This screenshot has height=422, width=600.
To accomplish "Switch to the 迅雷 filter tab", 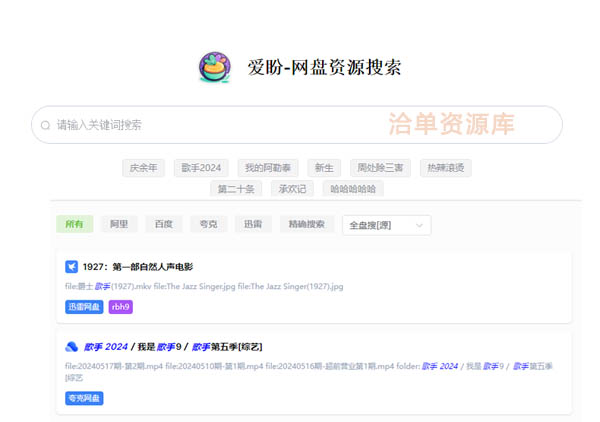I will point(253,224).
